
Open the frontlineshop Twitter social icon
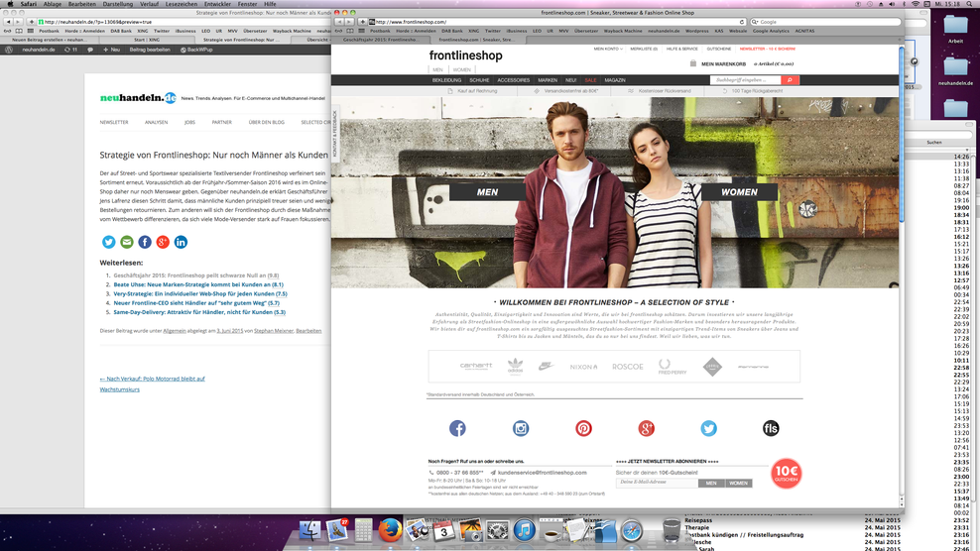[x=708, y=428]
